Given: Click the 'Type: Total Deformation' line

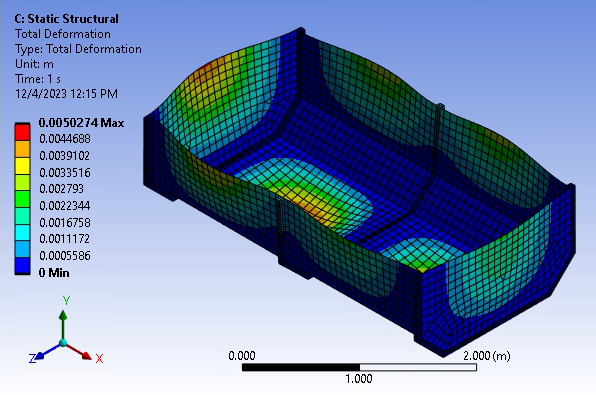Looking at the screenshot, I should click(78, 49).
